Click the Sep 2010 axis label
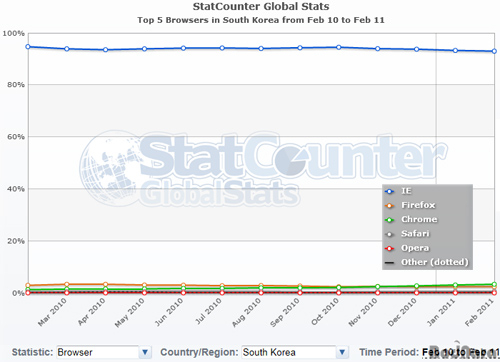Viewport: 500px width, 362px height. pyautogui.click(x=285, y=312)
